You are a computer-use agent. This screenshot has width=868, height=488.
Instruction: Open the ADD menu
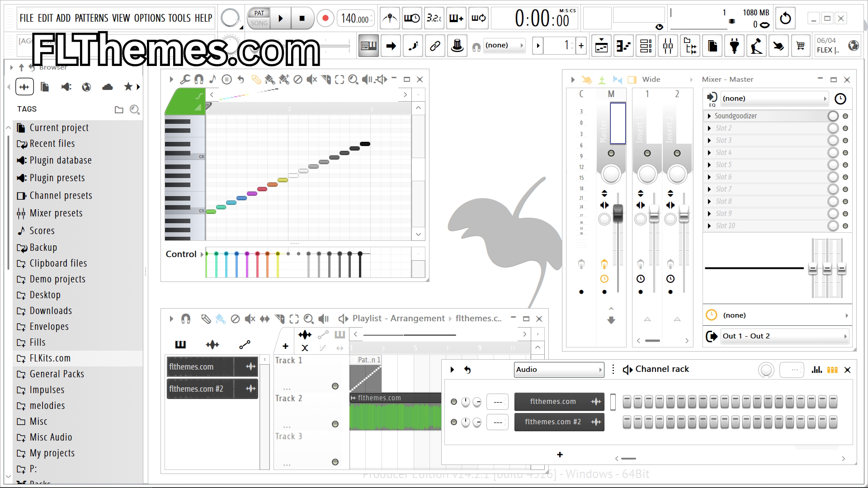pos(63,18)
